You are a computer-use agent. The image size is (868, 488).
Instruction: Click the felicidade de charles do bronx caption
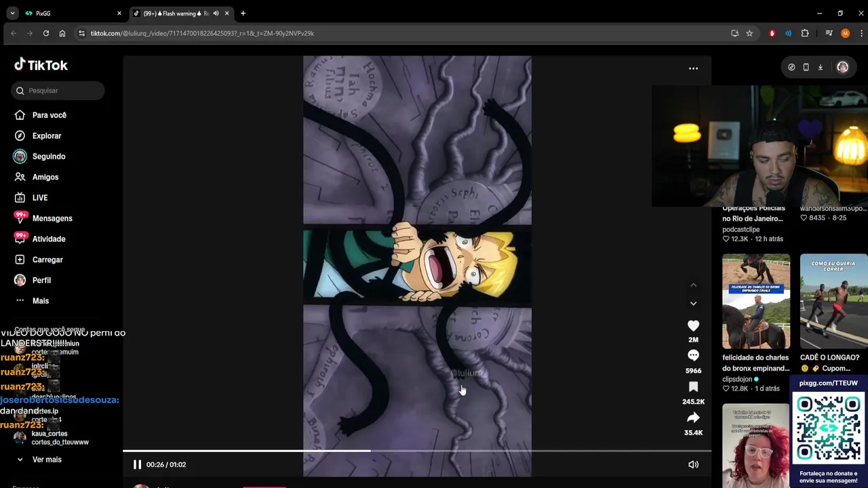(x=756, y=363)
